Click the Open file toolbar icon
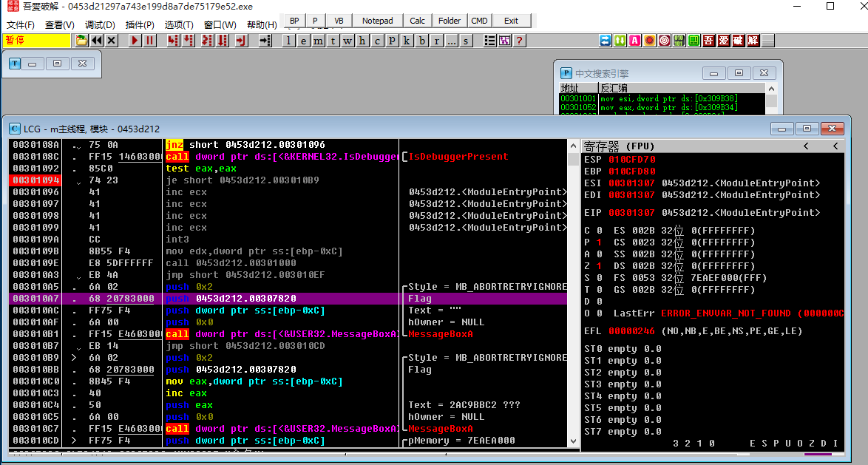 [x=81, y=41]
